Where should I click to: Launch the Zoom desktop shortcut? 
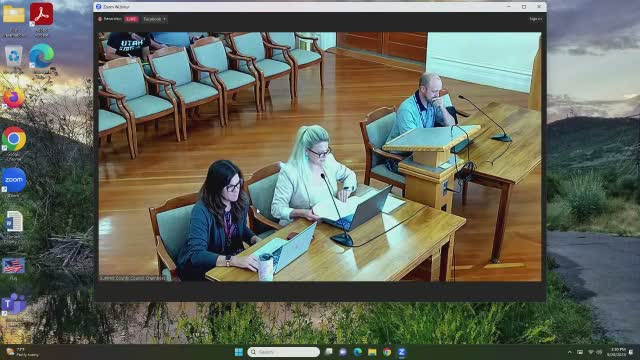[13, 182]
